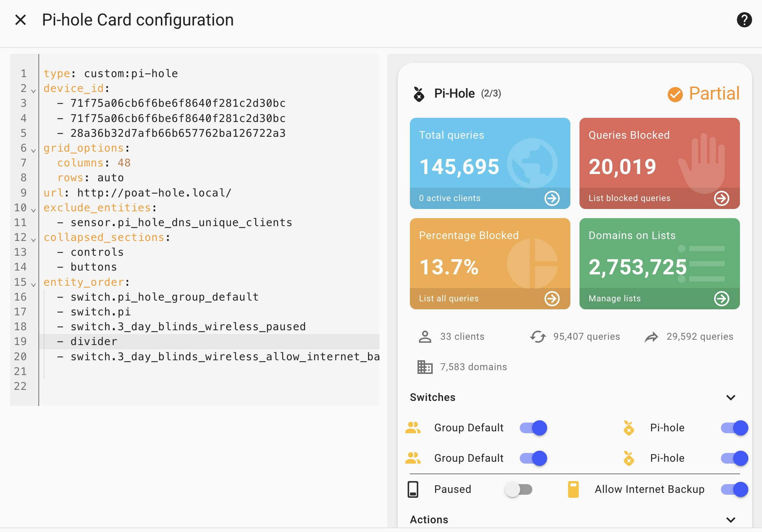Toggle the Paused switch
This screenshot has height=532, width=762.
click(x=519, y=489)
